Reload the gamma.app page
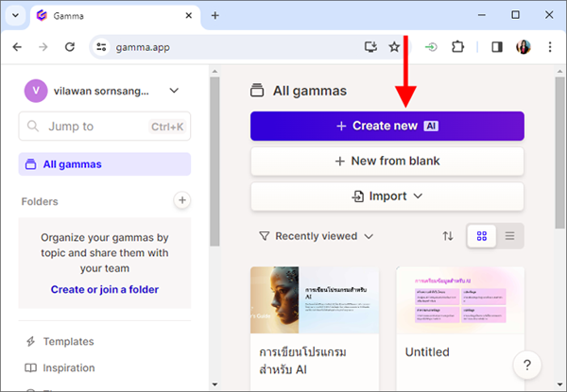567x392 pixels. (69, 47)
